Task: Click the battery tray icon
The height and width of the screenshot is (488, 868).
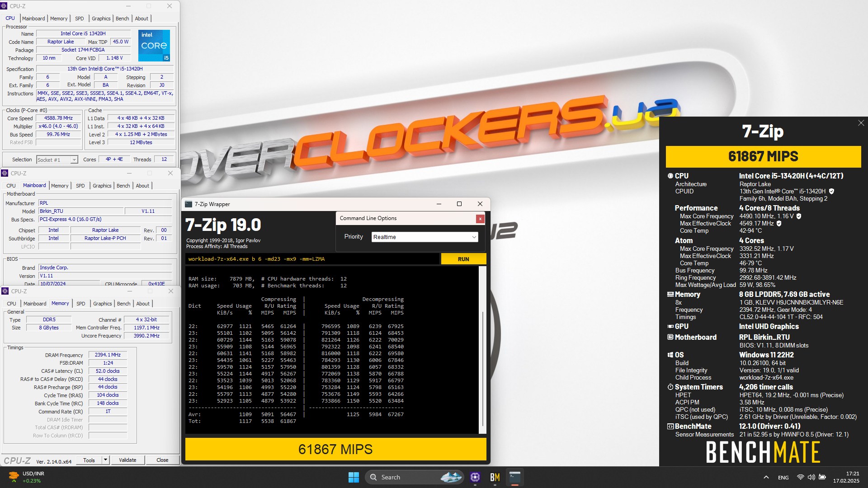Action: tap(822, 477)
